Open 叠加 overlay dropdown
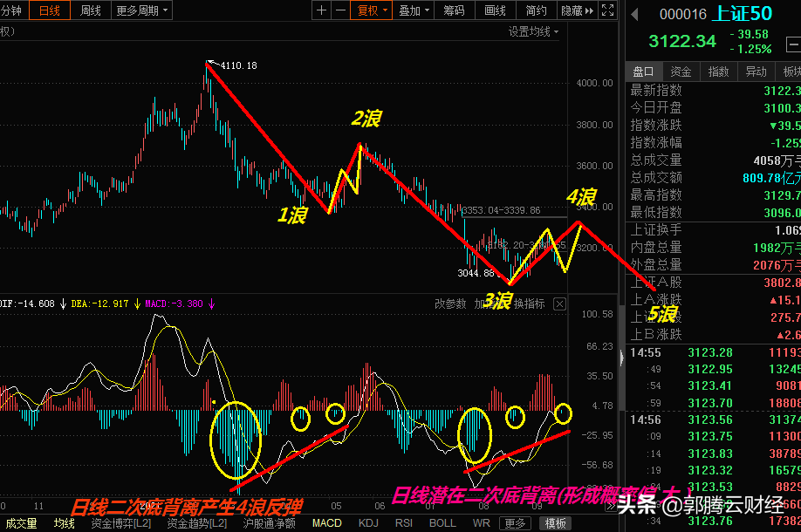This screenshot has height=532, width=801. (414, 10)
